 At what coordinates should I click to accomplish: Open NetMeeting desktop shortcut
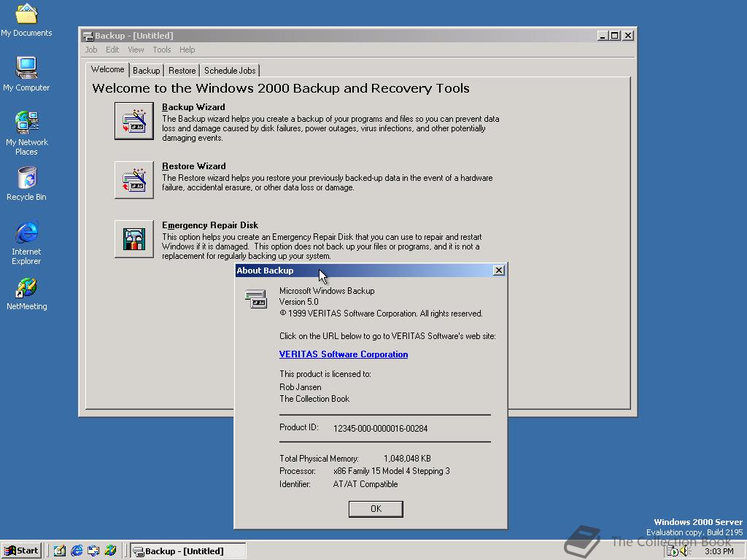26,295
